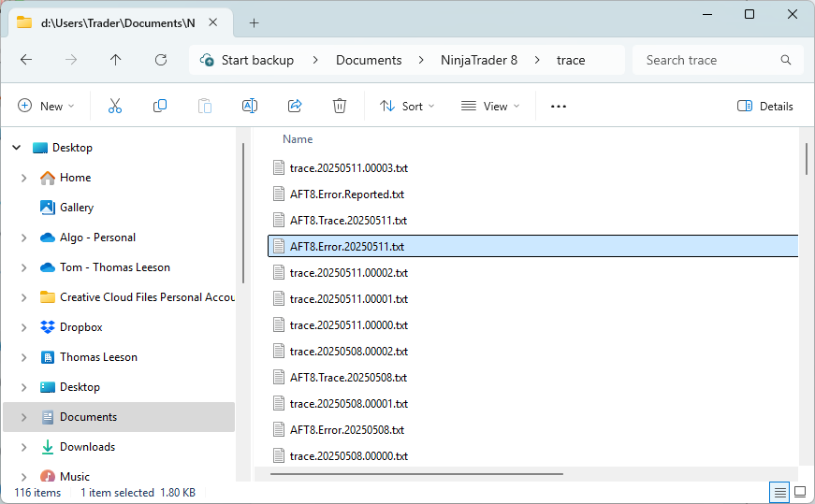Image resolution: width=815 pixels, height=504 pixels.
Task: Click the Name column header
Action: [298, 139]
